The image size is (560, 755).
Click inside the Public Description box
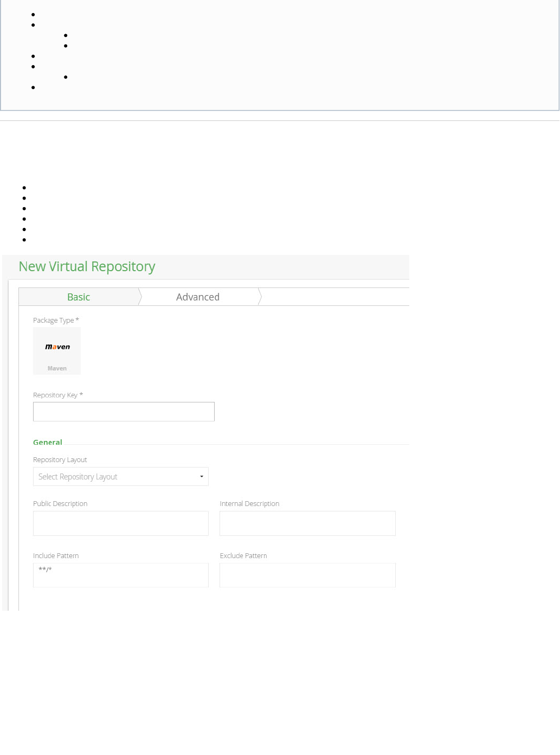pos(121,523)
